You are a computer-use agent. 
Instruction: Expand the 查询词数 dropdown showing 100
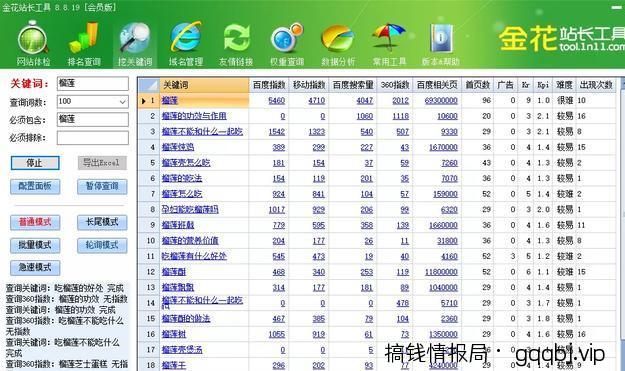(122, 102)
